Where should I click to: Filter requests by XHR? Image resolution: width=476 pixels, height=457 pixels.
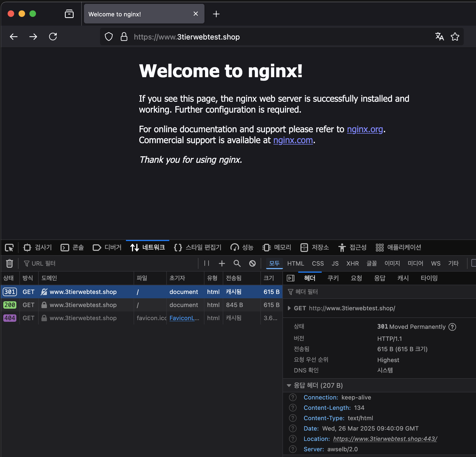click(x=353, y=263)
